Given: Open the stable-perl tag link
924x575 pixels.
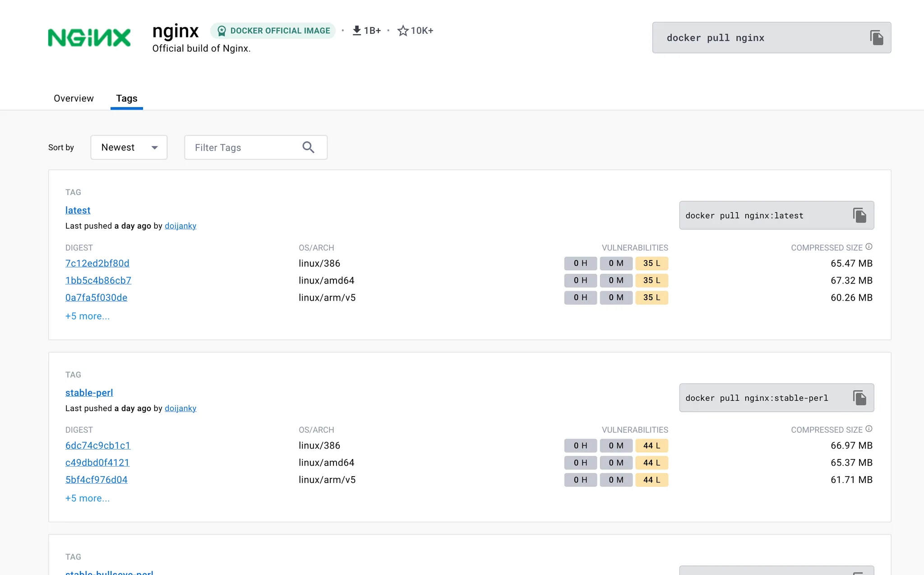Looking at the screenshot, I should (89, 393).
